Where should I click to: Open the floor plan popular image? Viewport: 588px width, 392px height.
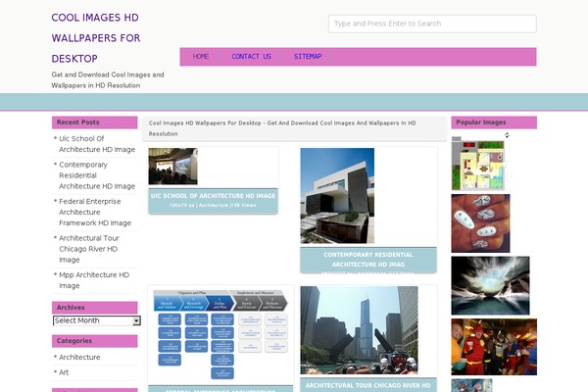pos(478,164)
